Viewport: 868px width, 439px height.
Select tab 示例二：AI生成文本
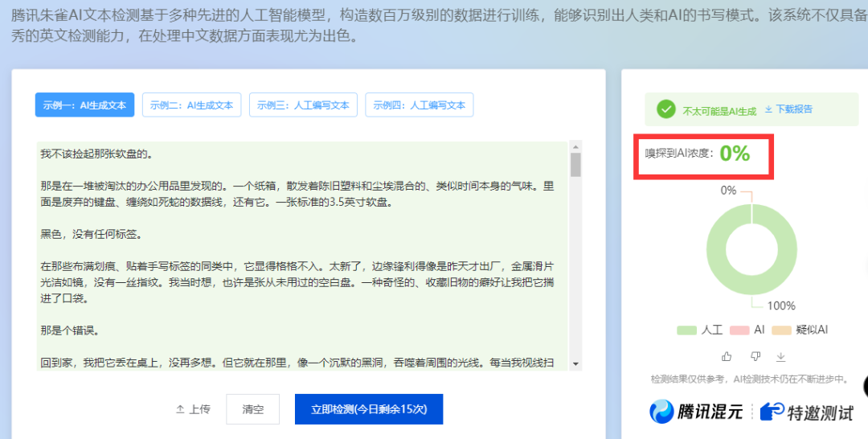(191, 105)
